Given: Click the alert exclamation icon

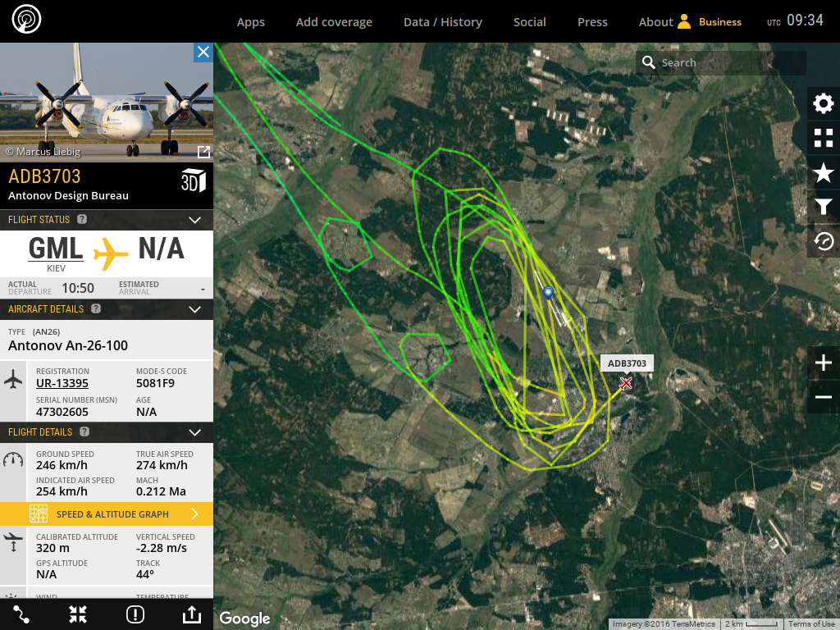Looking at the screenshot, I should pos(135,614).
